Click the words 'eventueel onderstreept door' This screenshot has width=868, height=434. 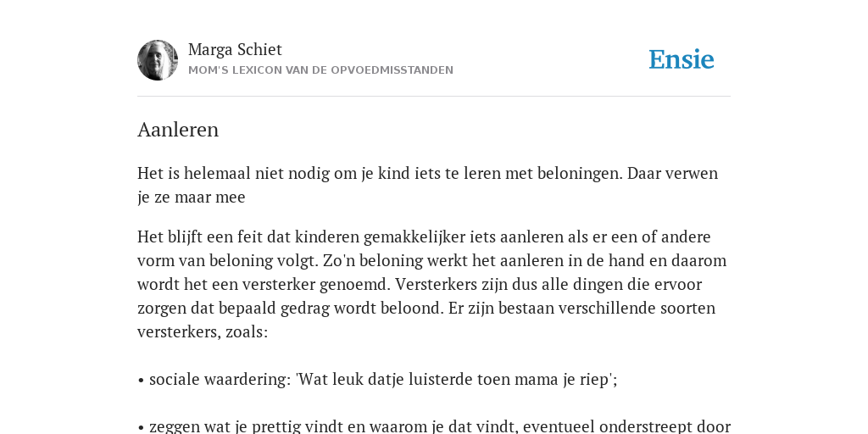tap(626, 427)
